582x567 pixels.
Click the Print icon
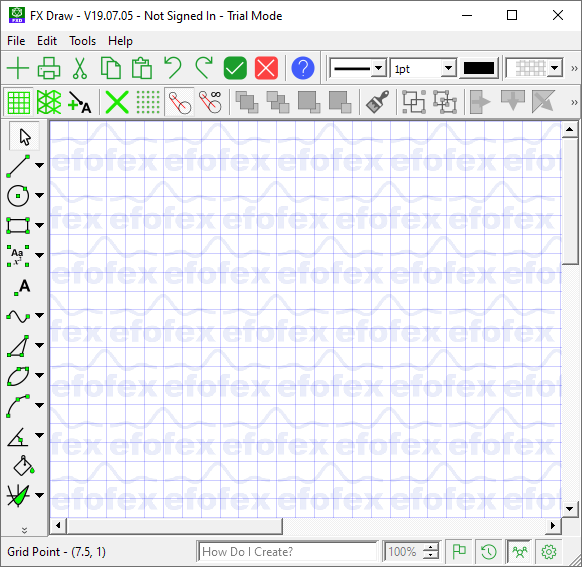point(49,68)
